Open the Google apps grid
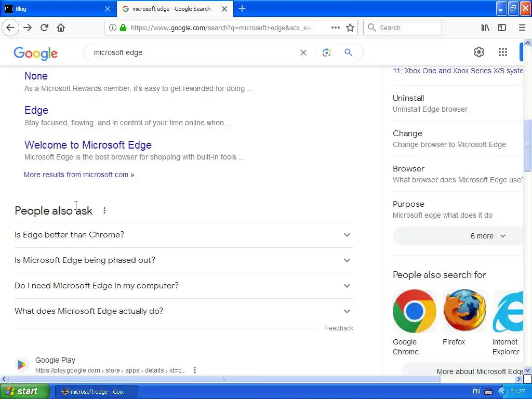This screenshot has width=532, height=399. click(503, 52)
